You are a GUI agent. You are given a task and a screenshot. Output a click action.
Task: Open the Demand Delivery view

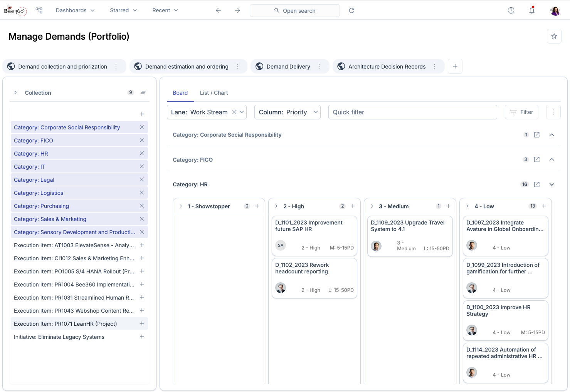coord(288,67)
